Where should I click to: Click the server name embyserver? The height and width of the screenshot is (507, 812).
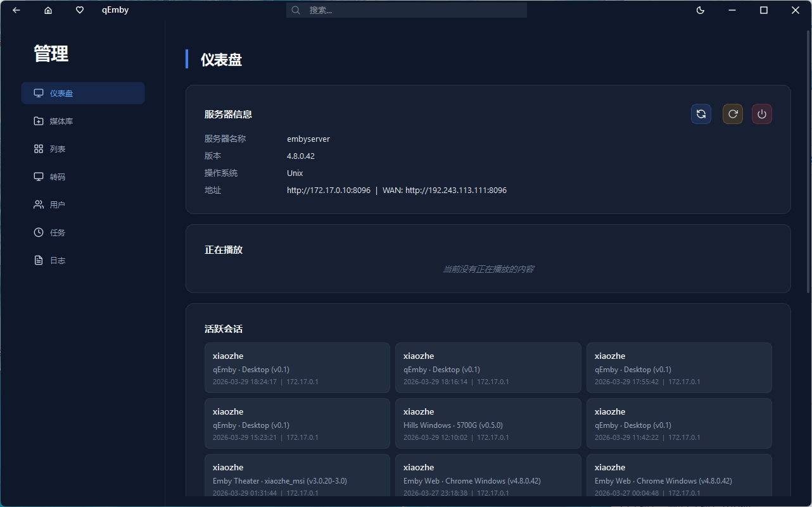click(x=308, y=139)
